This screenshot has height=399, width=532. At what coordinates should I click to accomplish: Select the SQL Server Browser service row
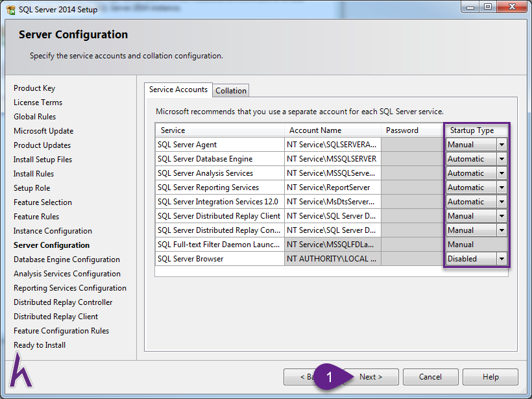220,258
